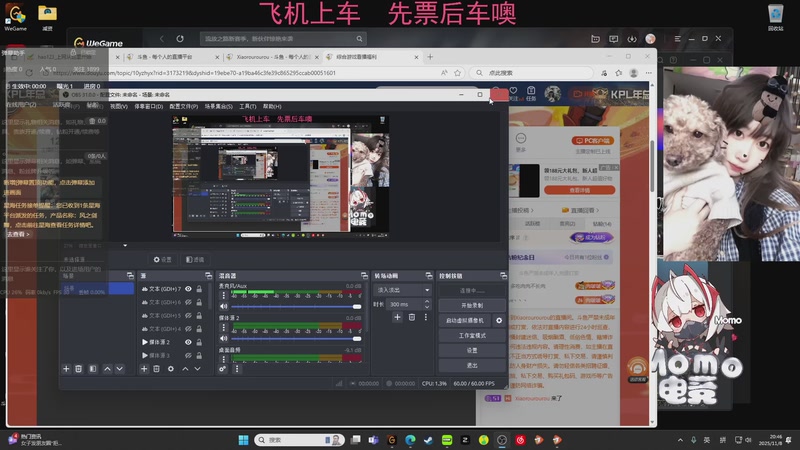Delete the selected source in OBS sources panel
The height and width of the screenshot is (450, 800).
[157, 369]
